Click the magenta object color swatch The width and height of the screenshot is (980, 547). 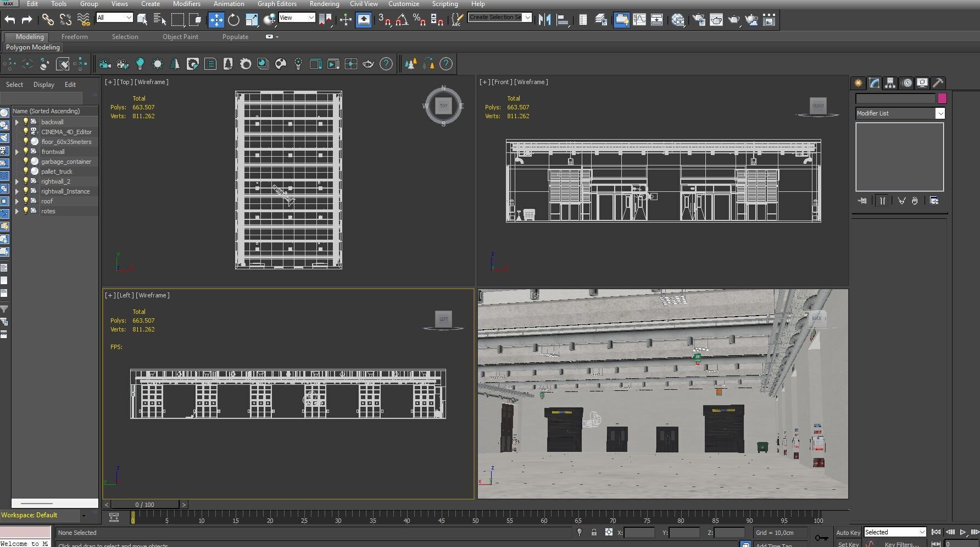pos(942,98)
